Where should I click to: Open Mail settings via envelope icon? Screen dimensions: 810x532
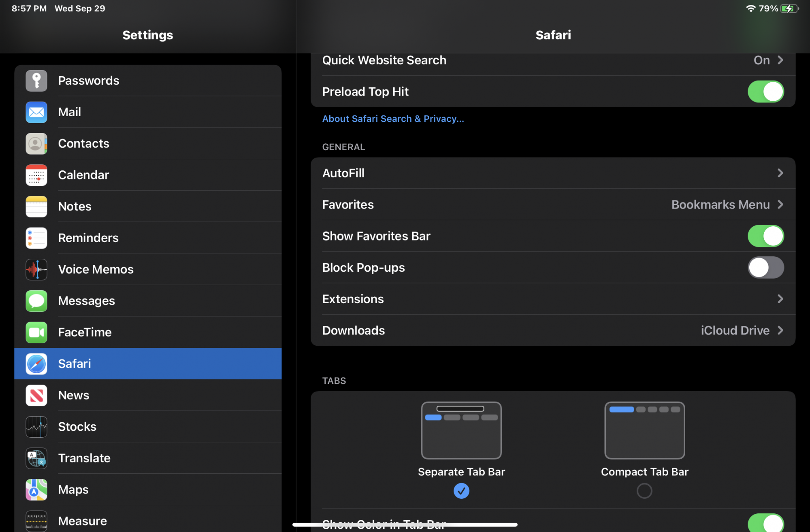coord(36,112)
